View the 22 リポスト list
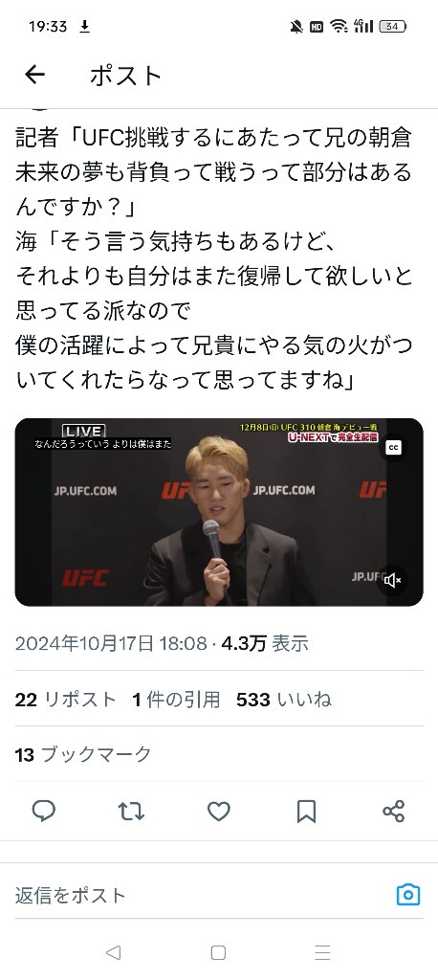 click(x=66, y=700)
